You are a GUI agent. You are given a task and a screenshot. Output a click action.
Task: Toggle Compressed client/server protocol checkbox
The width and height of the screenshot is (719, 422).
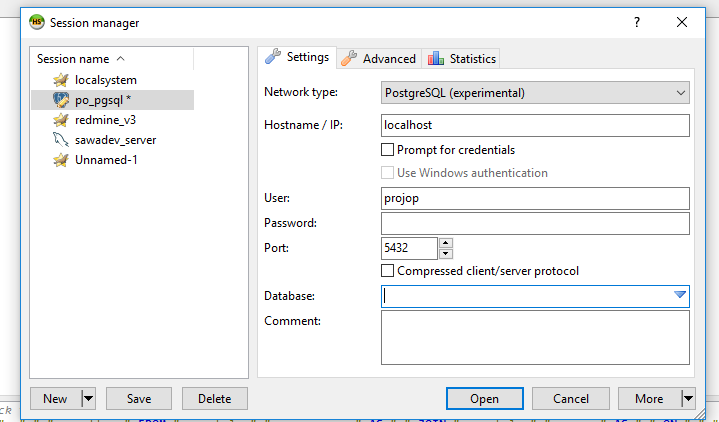point(387,271)
